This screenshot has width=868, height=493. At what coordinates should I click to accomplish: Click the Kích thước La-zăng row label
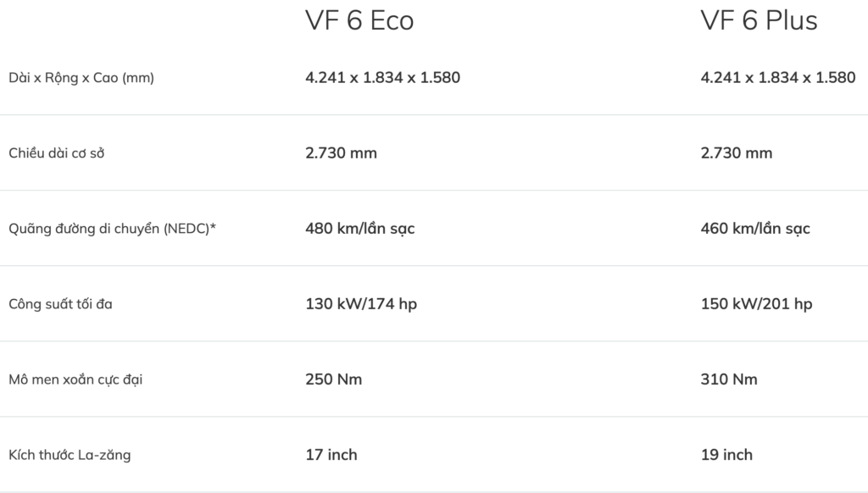click(x=70, y=455)
